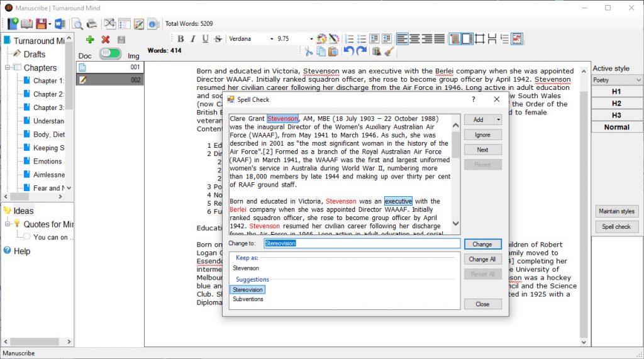Click the blue info document icon
Screen dimensions: 644x359
tap(153, 24)
